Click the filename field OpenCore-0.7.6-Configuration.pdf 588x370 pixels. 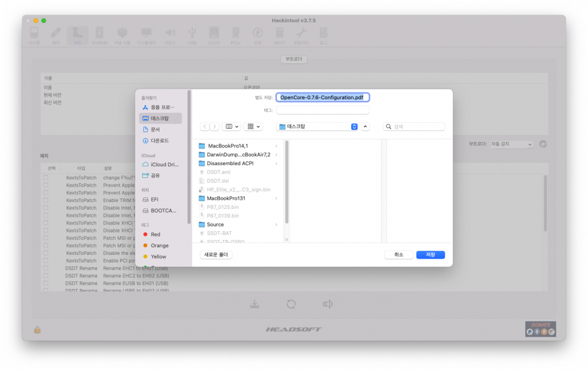pos(322,97)
